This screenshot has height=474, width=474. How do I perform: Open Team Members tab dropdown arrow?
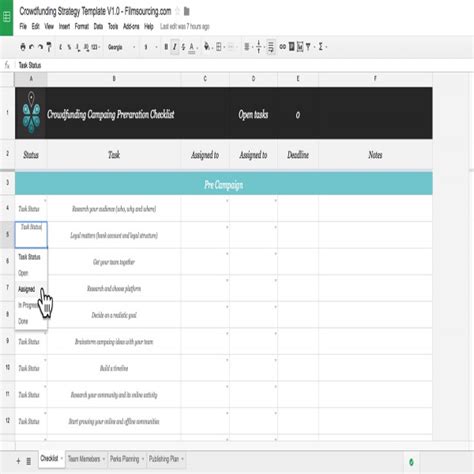[104, 459]
